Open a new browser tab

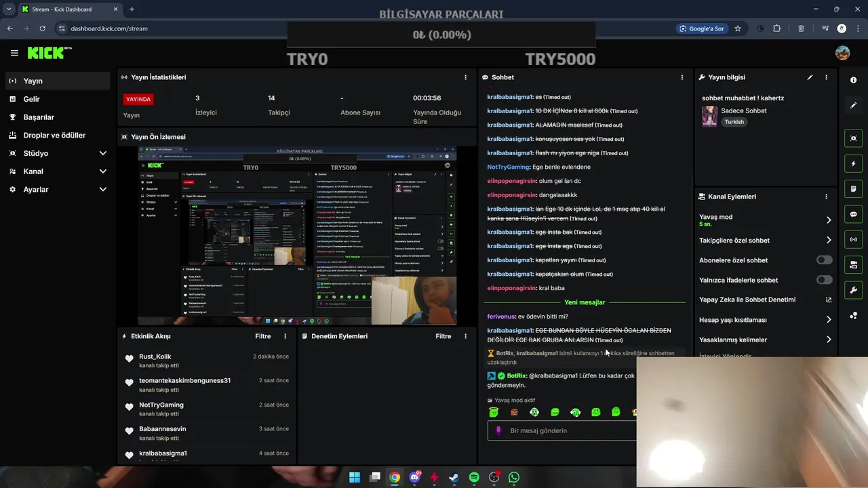click(x=132, y=9)
